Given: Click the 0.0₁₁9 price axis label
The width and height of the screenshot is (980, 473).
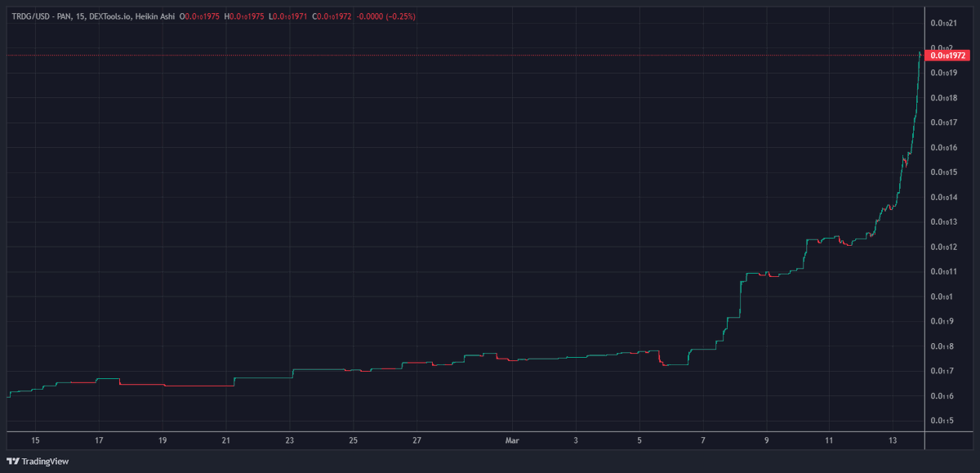Looking at the screenshot, I should pos(941,321).
